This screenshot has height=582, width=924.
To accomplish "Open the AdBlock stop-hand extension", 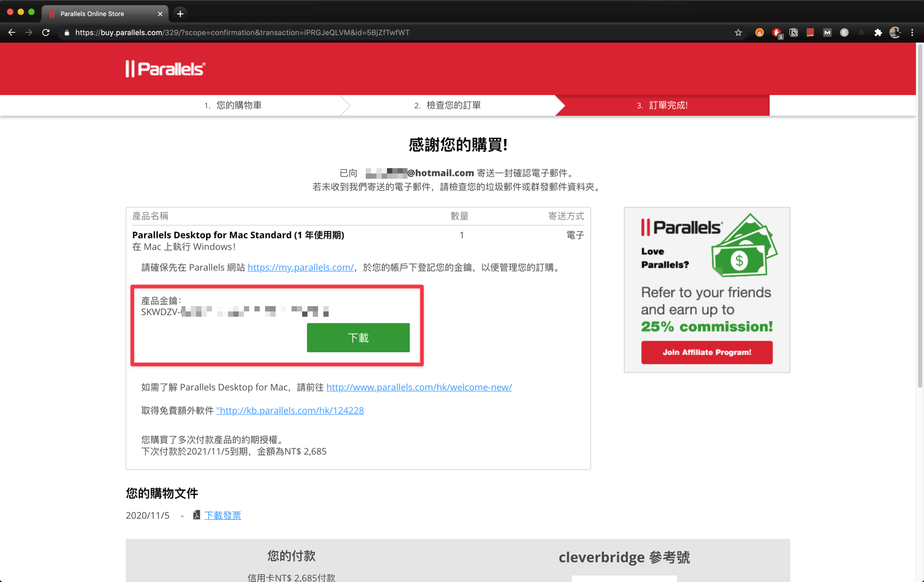I will coord(777,33).
